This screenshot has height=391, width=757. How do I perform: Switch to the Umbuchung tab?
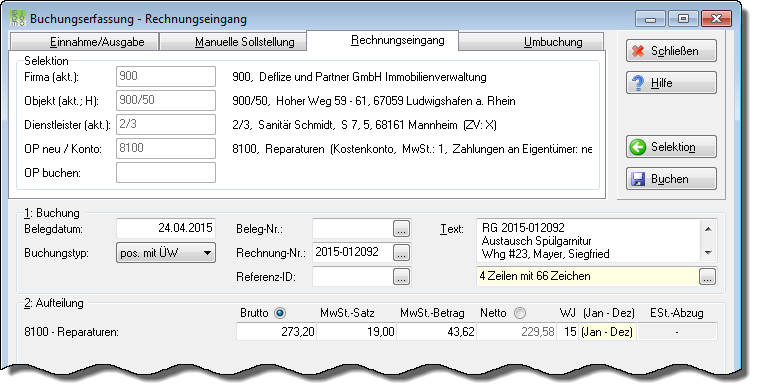pyautogui.click(x=531, y=42)
